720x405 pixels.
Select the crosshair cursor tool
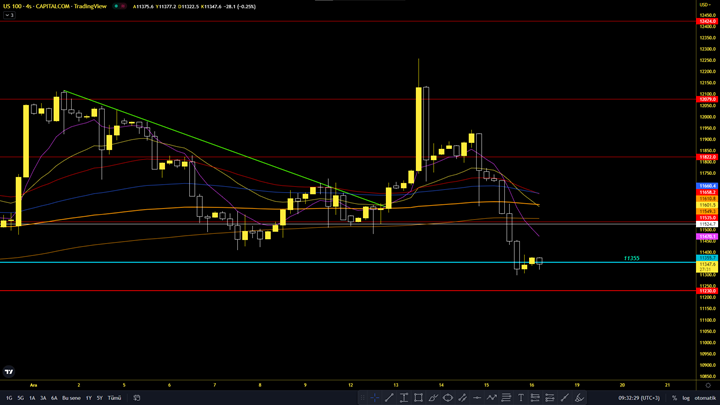click(374, 398)
